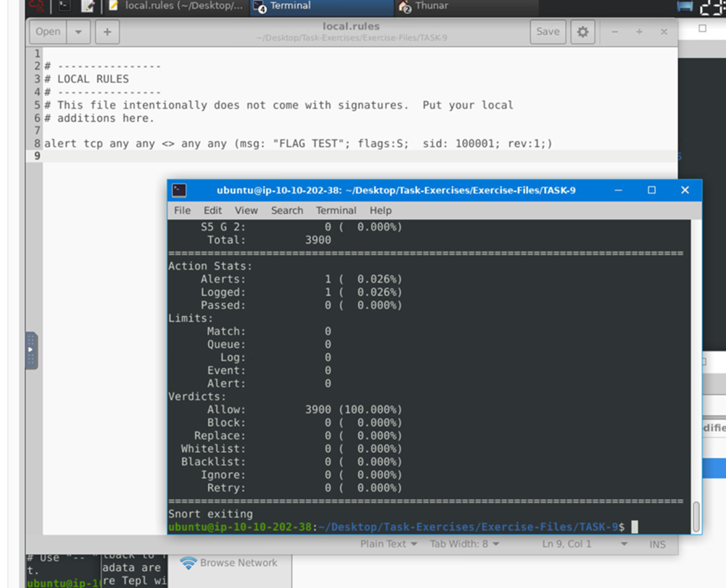This screenshot has width=726, height=588.
Task: Click the 'Limits:' heading in terminal
Action: tap(190, 318)
